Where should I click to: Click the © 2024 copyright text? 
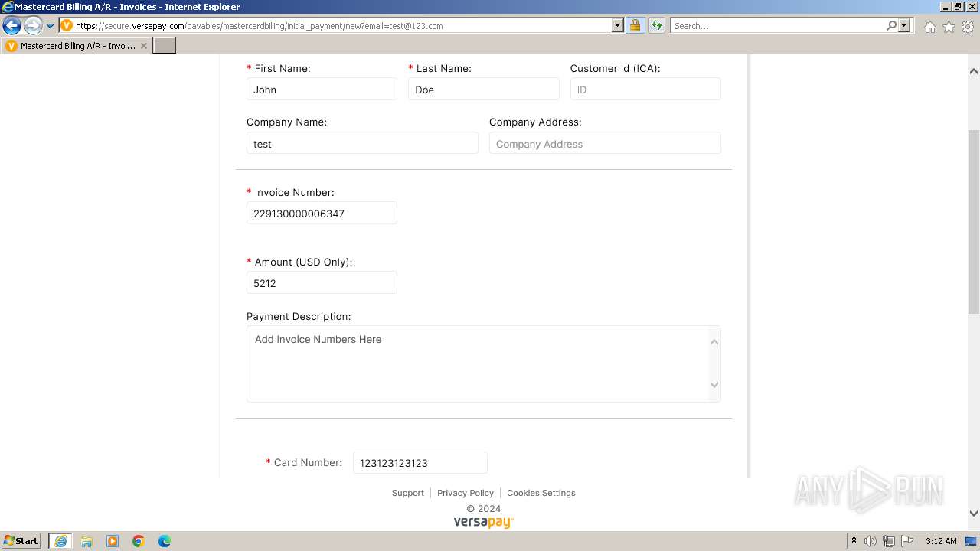click(484, 508)
